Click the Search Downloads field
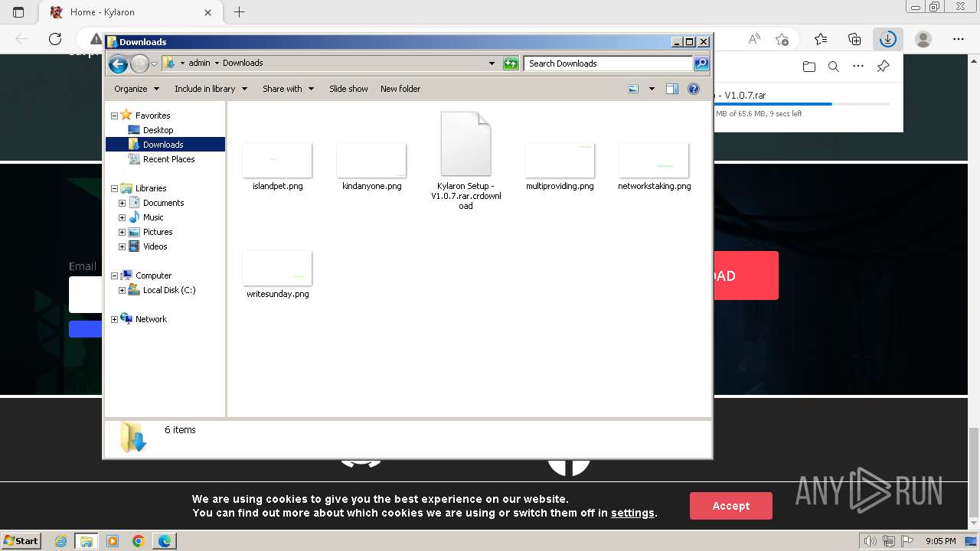This screenshot has height=551, width=980. coord(608,64)
